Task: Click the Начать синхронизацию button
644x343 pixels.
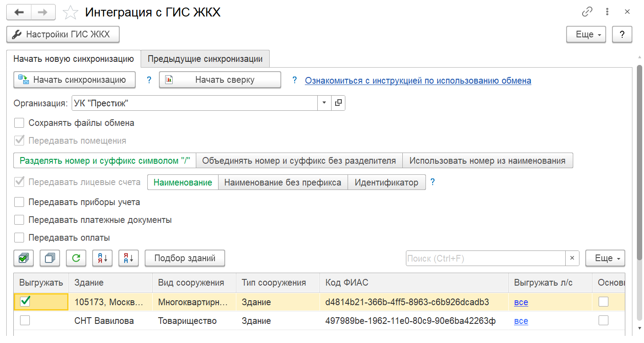Action: coord(74,80)
